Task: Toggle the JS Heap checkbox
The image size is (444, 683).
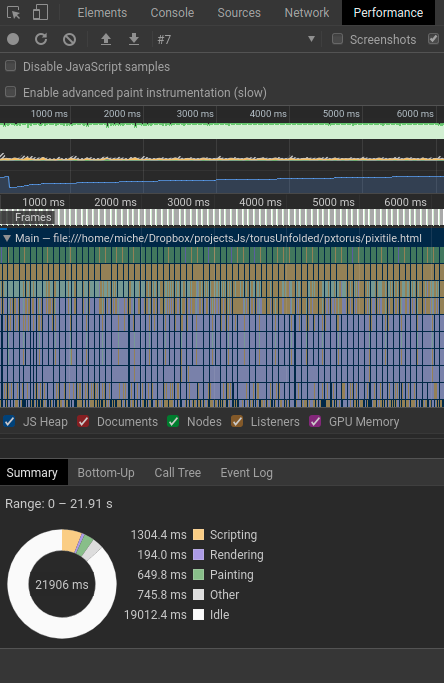Action: point(9,421)
